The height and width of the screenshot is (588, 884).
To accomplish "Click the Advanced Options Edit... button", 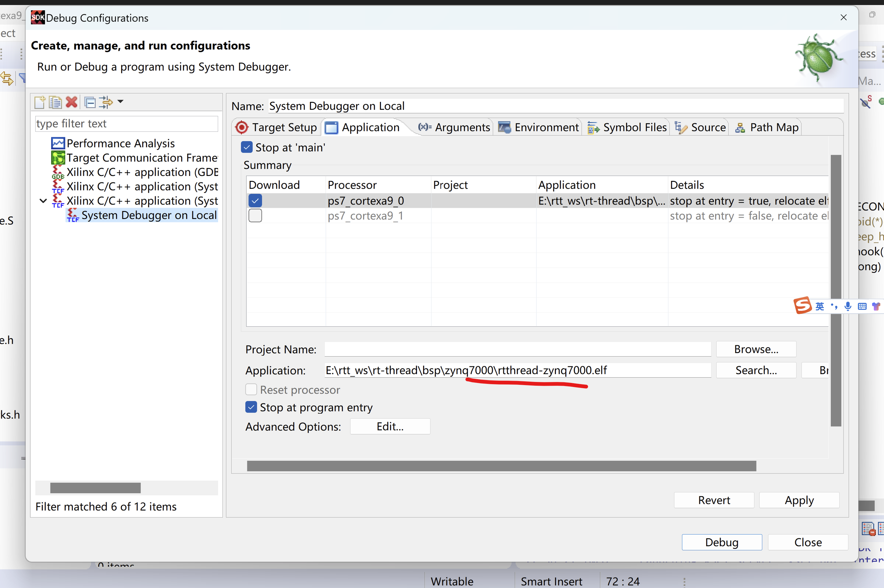I will point(390,427).
